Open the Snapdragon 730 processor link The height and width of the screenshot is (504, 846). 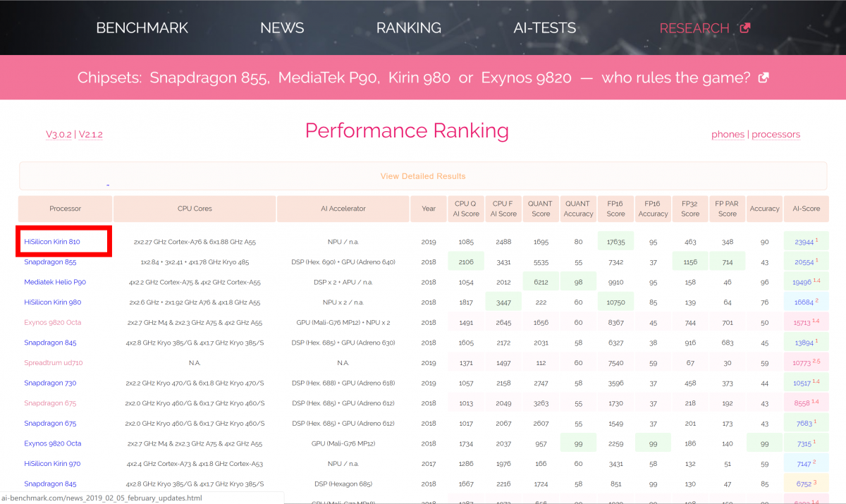[x=50, y=383]
